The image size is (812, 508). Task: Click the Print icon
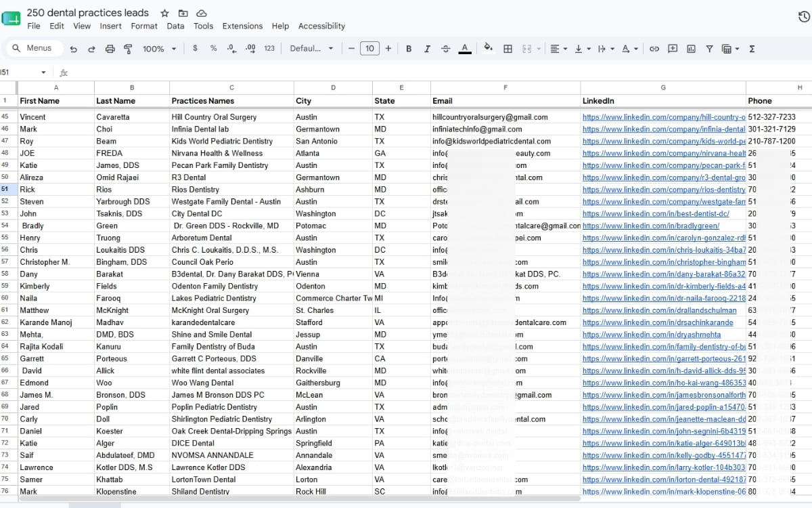click(x=110, y=49)
